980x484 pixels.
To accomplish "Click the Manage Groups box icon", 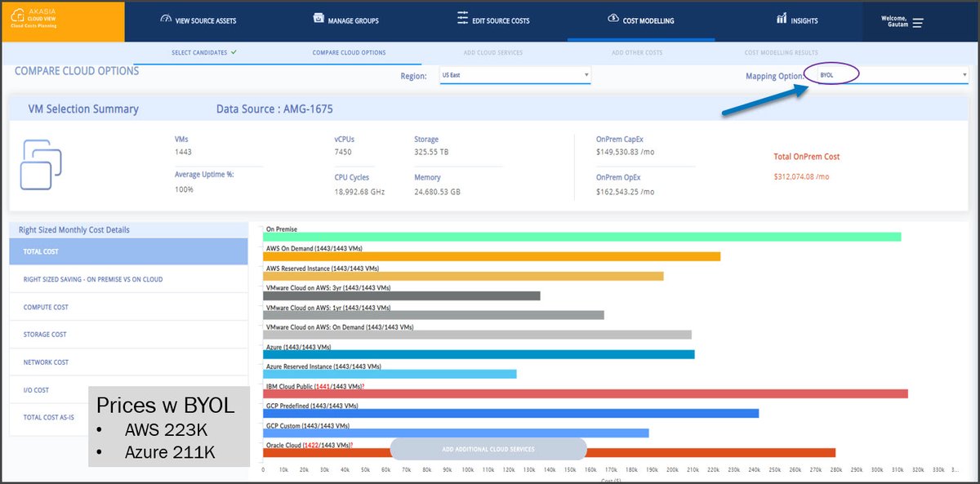I will tap(319, 19).
